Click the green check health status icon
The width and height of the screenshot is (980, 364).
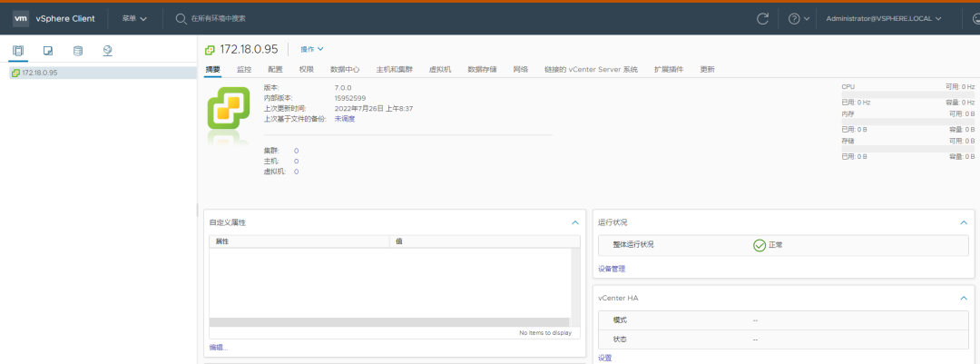pos(759,245)
